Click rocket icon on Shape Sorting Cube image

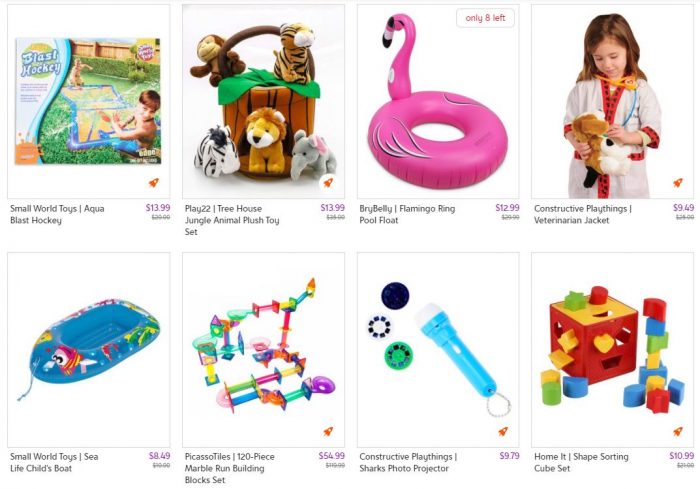(x=678, y=431)
